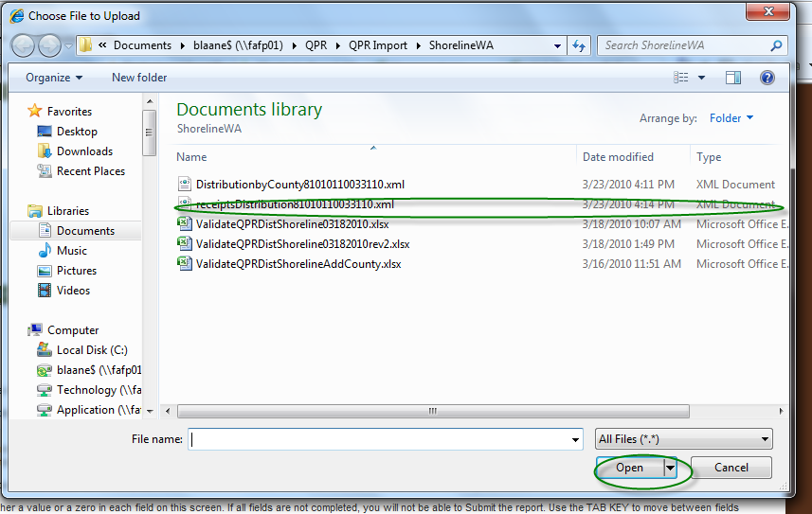Click the refresh address bar icon
Screen dimensions: 812x514
578,45
